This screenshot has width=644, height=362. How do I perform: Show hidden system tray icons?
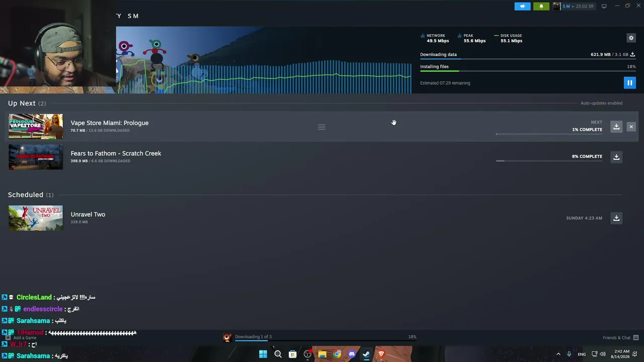click(558, 354)
